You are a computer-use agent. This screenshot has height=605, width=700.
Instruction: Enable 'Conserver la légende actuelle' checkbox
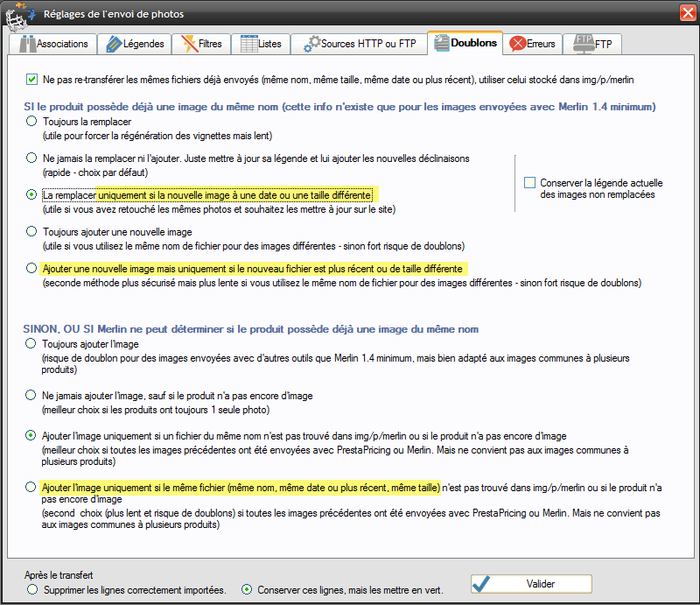tap(529, 183)
